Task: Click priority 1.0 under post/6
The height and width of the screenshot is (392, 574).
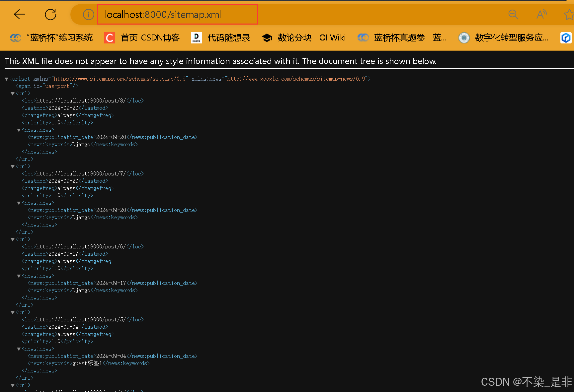Action: click(x=56, y=268)
